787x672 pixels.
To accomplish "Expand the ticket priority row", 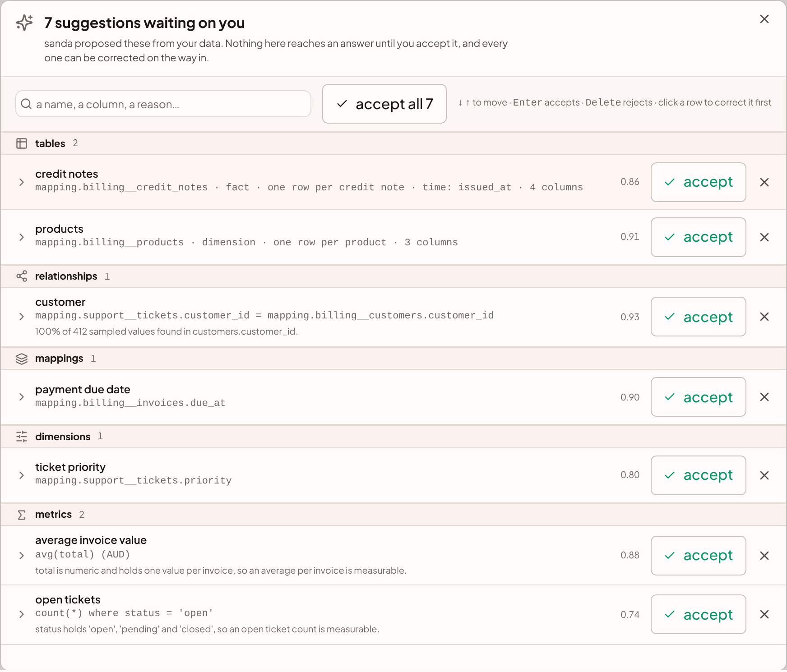I will coord(21,475).
